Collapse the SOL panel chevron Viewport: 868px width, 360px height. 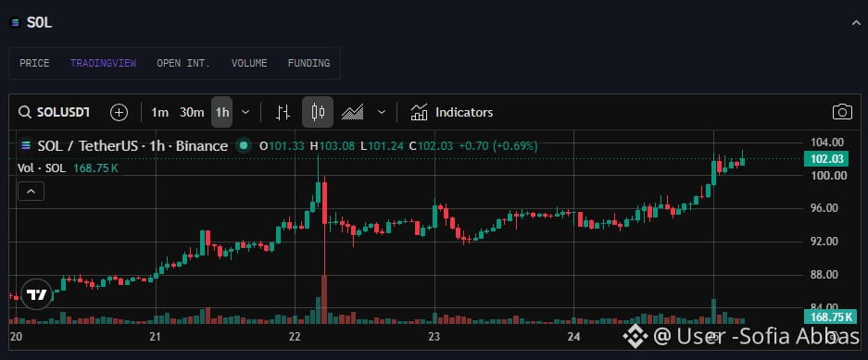856,22
